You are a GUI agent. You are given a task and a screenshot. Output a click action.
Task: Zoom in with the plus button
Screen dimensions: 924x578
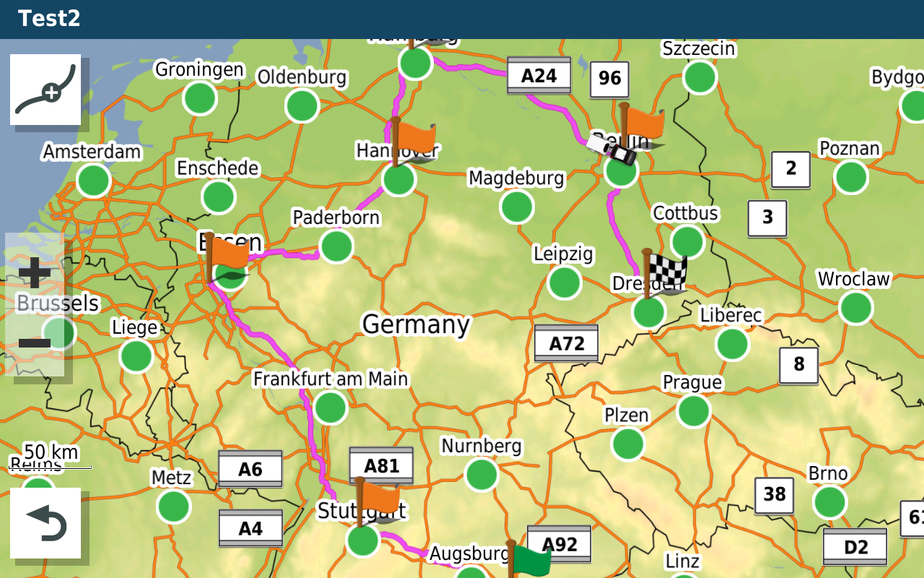click(35, 273)
